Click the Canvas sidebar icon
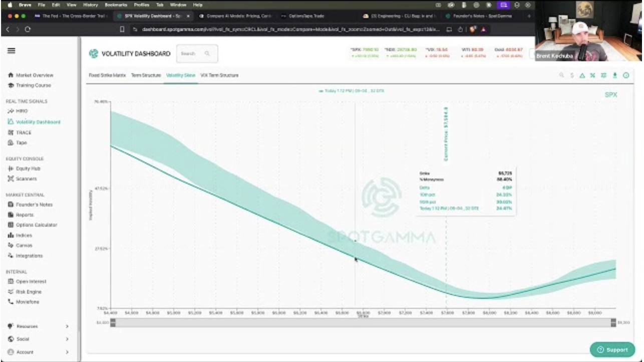Screen dimensions: 644x362 (x=11, y=246)
